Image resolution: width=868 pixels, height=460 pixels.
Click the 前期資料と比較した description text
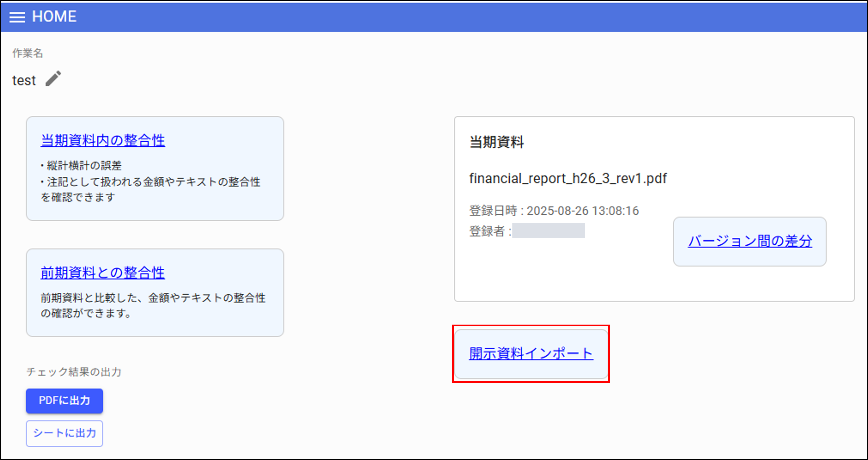(x=153, y=298)
